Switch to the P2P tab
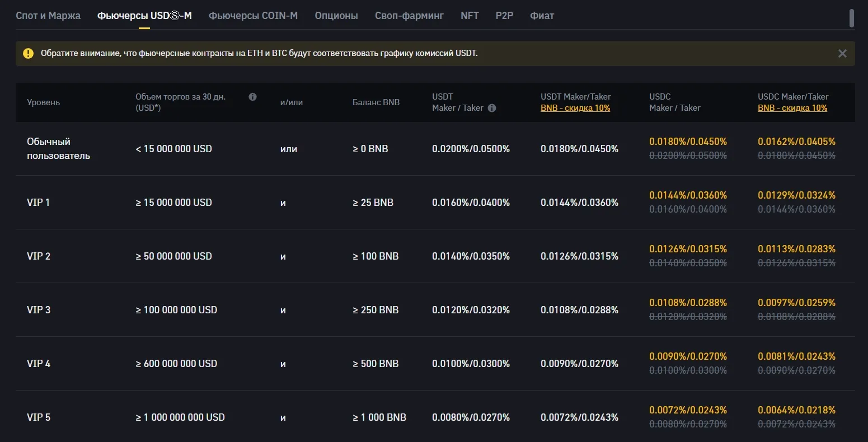This screenshot has width=868, height=442. (x=504, y=16)
